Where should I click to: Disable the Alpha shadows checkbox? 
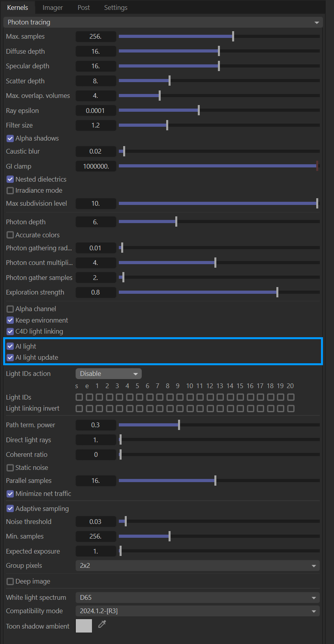pyautogui.click(x=10, y=139)
